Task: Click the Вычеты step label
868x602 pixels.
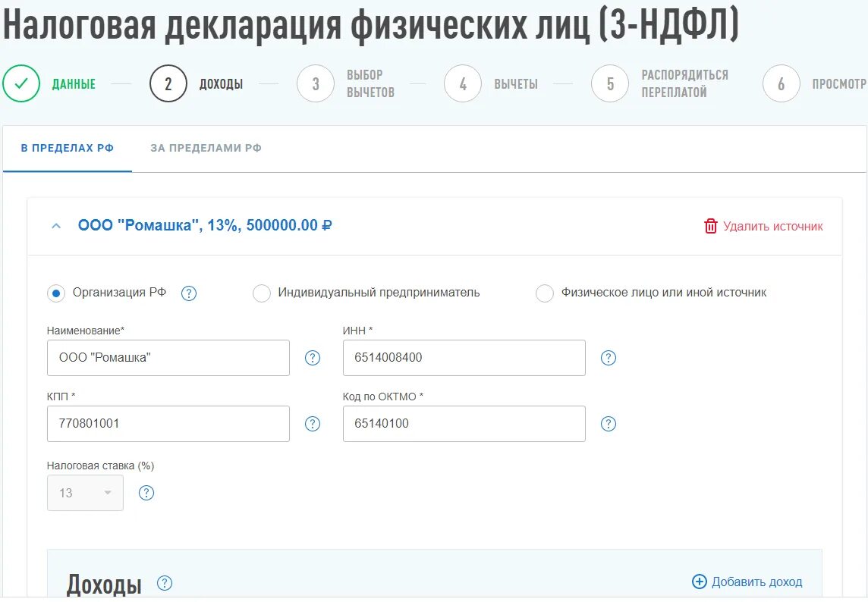Action: tap(516, 84)
